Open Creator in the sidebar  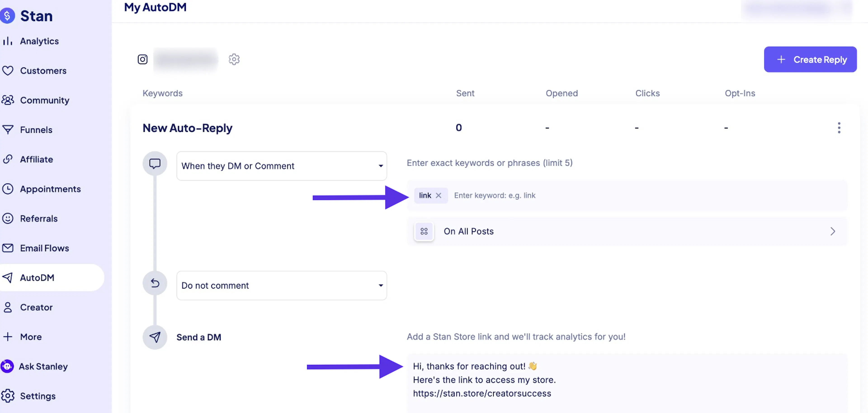click(x=36, y=307)
